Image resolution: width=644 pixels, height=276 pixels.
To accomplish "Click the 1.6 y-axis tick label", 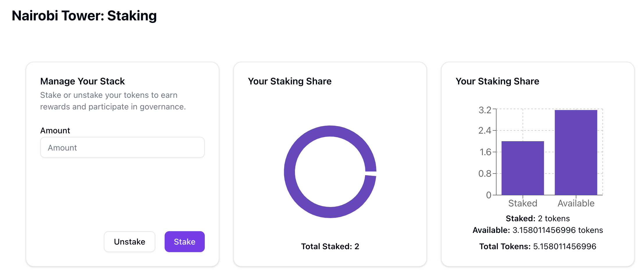I will [485, 152].
